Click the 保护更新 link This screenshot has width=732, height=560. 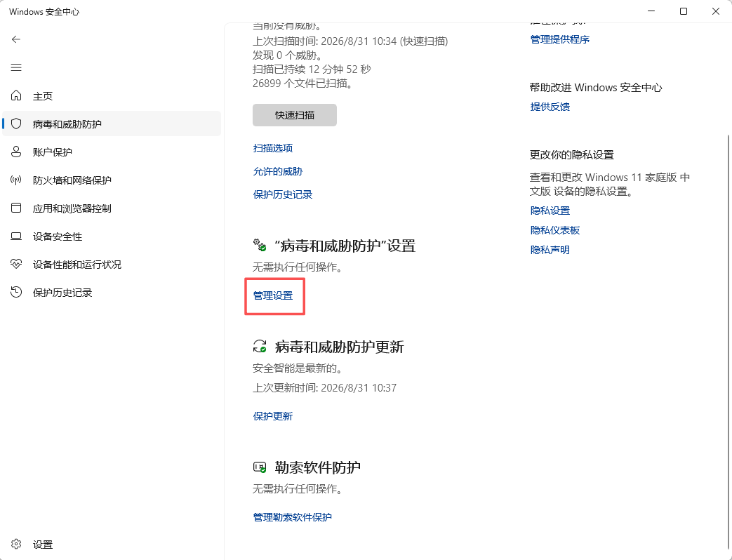tap(272, 416)
